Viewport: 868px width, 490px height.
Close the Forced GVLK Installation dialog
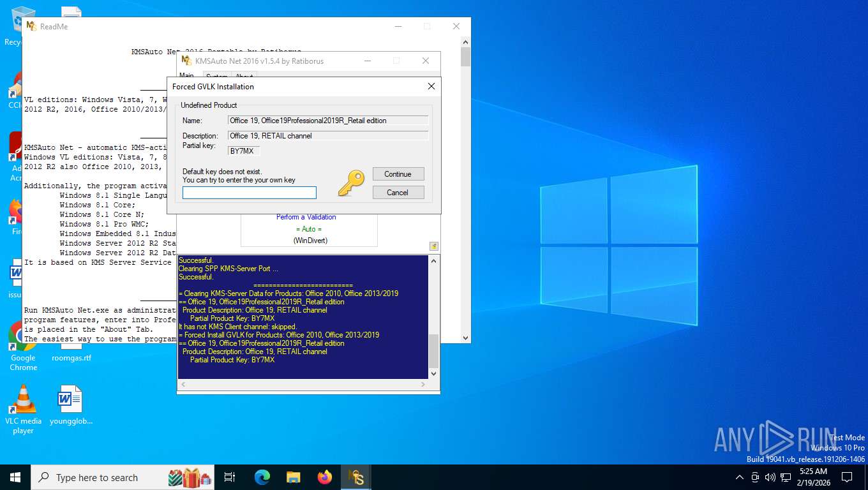tap(431, 86)
